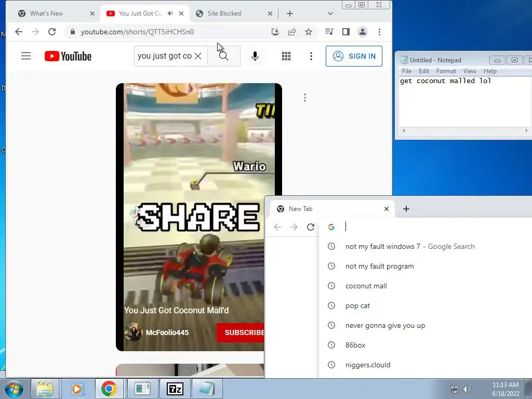This screenshot has width=532, height=399.
Task: Open Chrome profile avatar menu
Action: coord(362,32)
